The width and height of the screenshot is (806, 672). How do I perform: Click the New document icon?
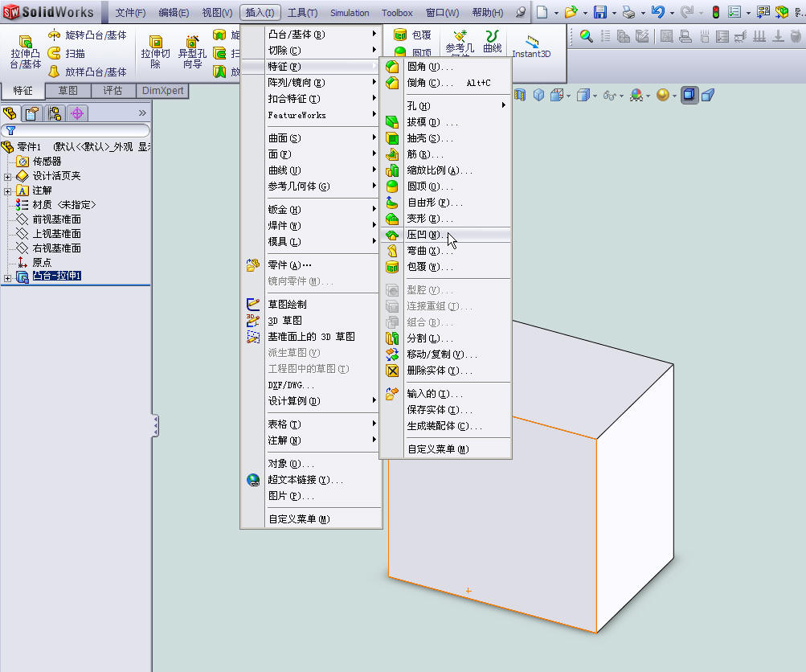[x=542, y=12]
